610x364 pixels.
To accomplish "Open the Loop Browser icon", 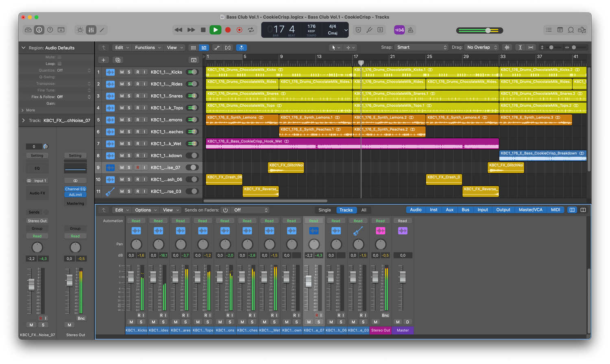I will pyautogui.click(x=571, y=30).
